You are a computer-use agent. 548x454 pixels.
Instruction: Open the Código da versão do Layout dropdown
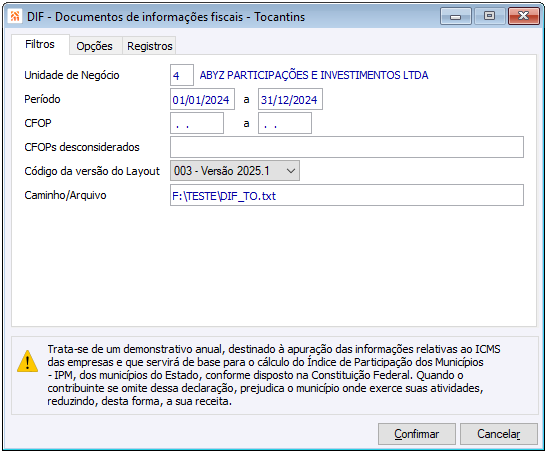235,171
